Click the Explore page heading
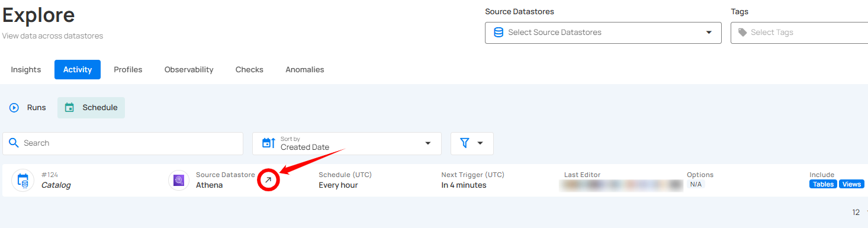868x228 pixels. pyautogui.click(x=38, y=15)
